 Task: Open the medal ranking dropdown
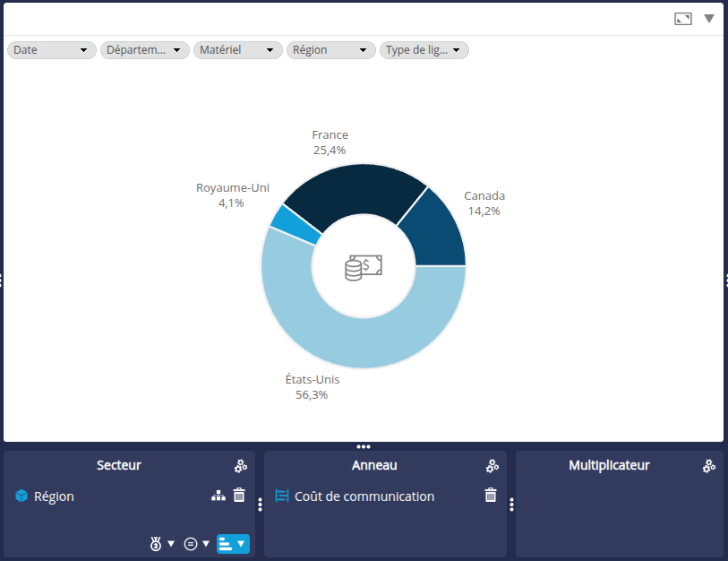click(162, 543)
